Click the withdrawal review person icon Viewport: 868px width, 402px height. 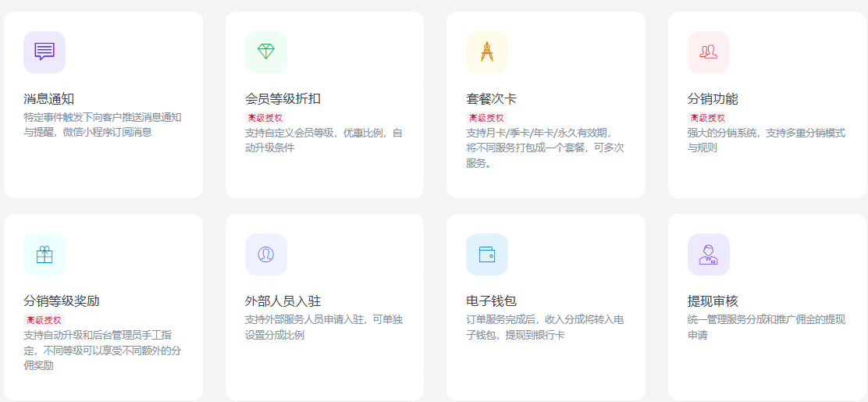pyautogui.click(x=709, y=254)
